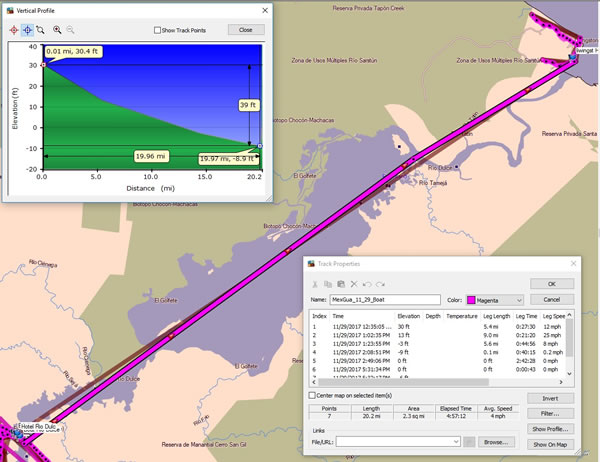This screenshot has width=600, height=462.
Task: Click the Leg Length column header
Action: tap(497, 316)
